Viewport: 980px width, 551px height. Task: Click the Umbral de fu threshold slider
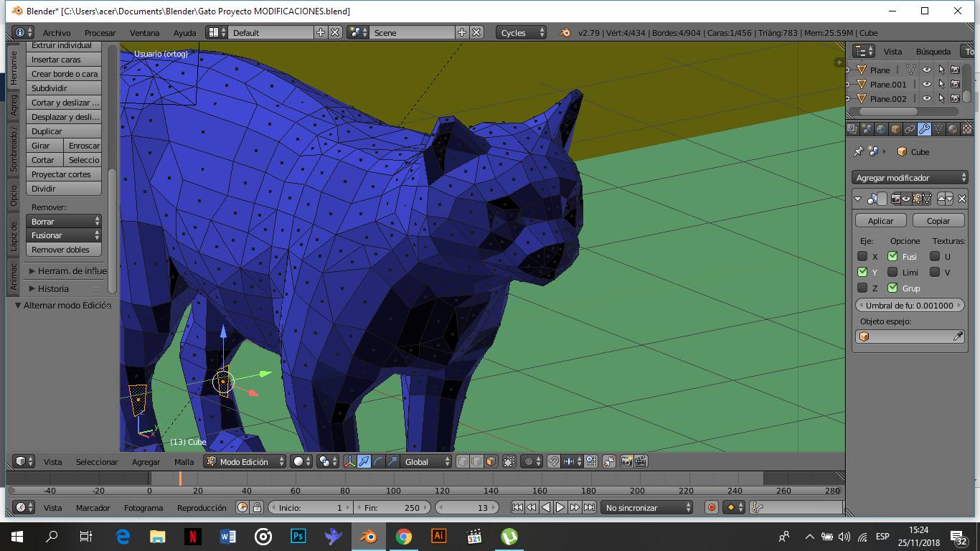[x=909, y=305]
